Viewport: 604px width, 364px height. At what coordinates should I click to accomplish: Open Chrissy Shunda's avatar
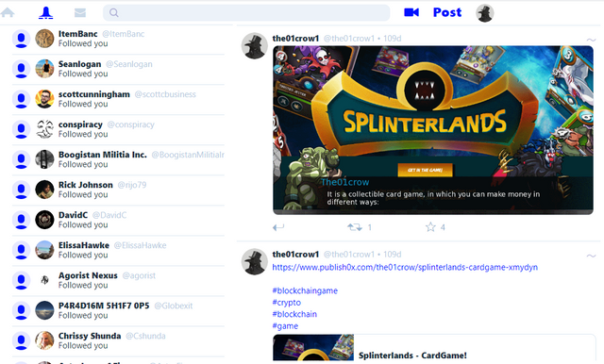coord(44,340)
